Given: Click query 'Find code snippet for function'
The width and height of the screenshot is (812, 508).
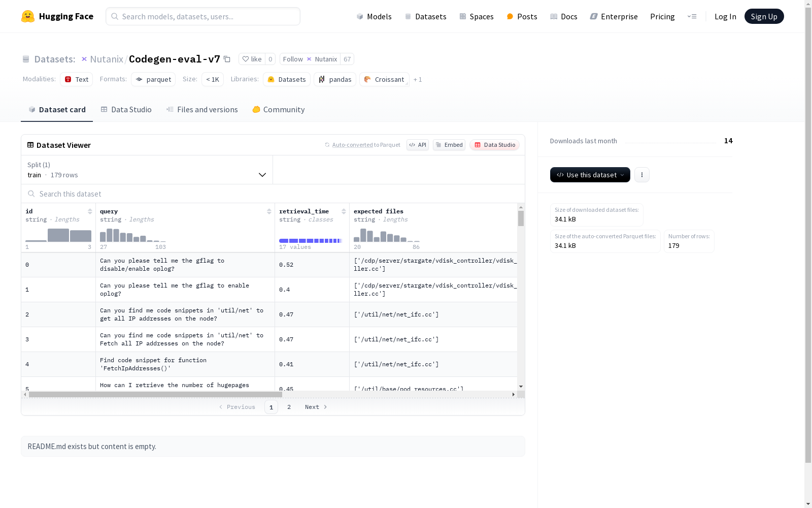Looking at the screenshot, I should (x=185, y=364).
